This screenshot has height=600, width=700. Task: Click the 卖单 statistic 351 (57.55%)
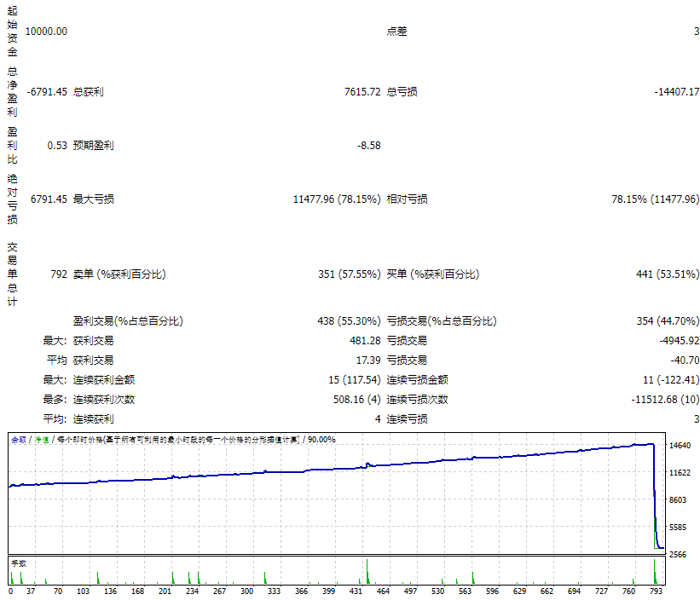click(x=351, y=274)
